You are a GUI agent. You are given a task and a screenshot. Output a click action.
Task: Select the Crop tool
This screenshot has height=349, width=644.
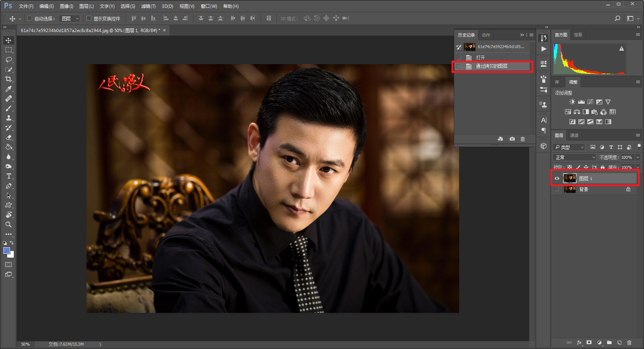click(x=9, y=79)
